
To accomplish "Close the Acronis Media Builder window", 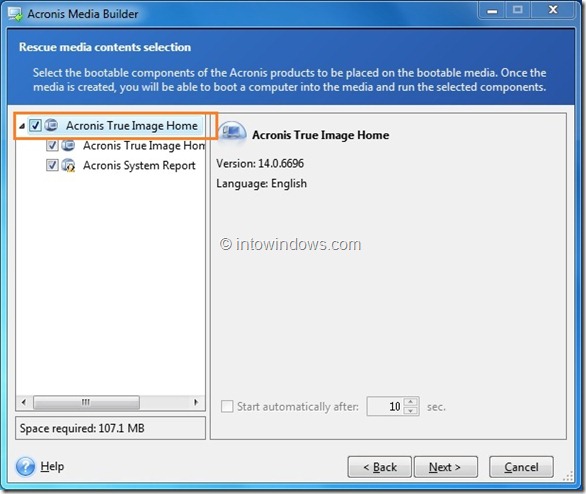I will [x=553, y=10].
